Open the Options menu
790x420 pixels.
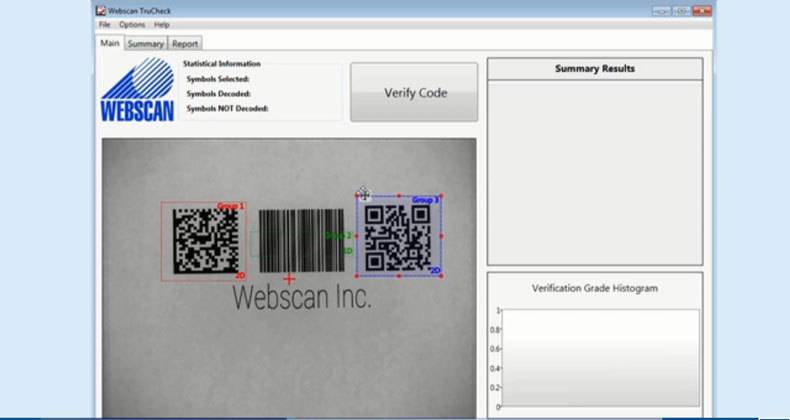tap(132, 24)
